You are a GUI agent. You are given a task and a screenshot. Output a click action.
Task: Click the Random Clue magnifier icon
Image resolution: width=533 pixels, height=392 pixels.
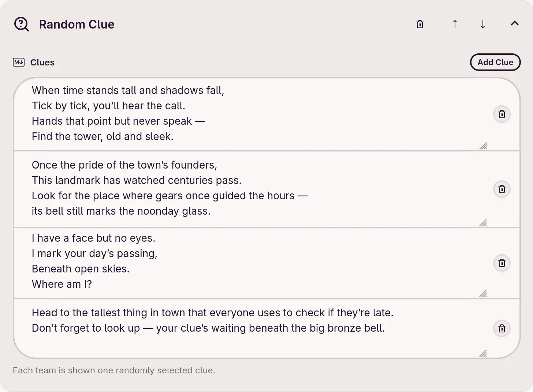[21, 24]
